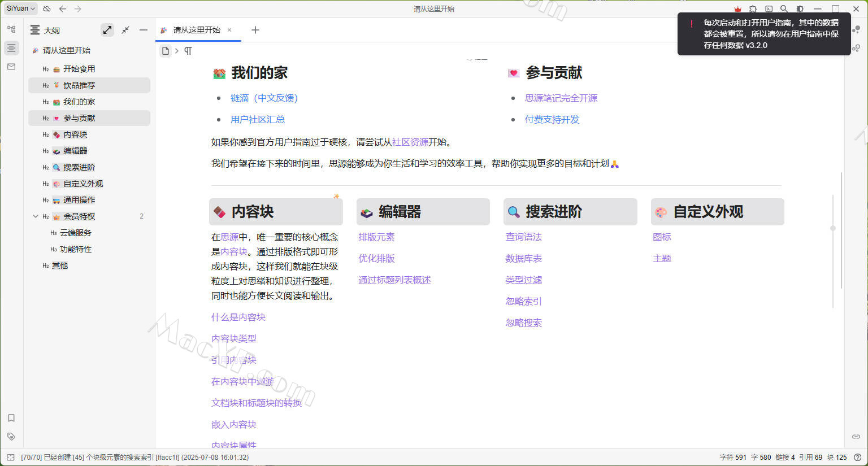Click the status bar dock toggle icon
Image resolution: width=868 pixels, height=466 pixels.
(x=10, y=458)
